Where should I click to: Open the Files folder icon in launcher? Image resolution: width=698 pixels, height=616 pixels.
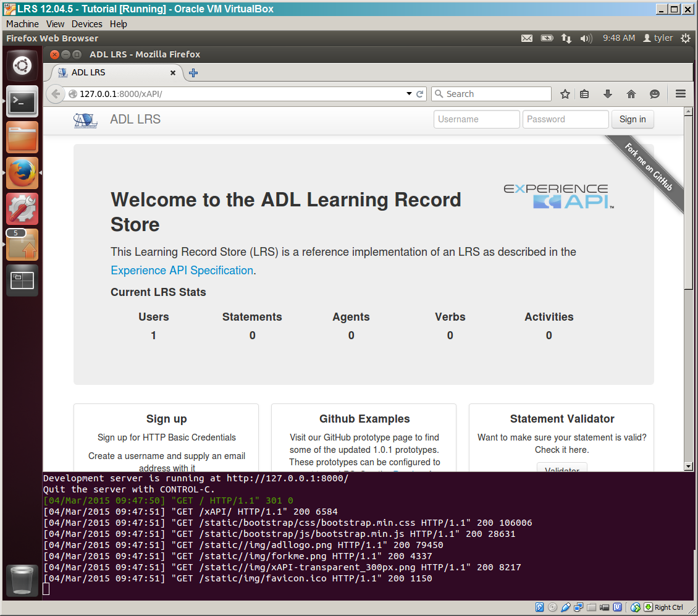(x=22, y=137)
